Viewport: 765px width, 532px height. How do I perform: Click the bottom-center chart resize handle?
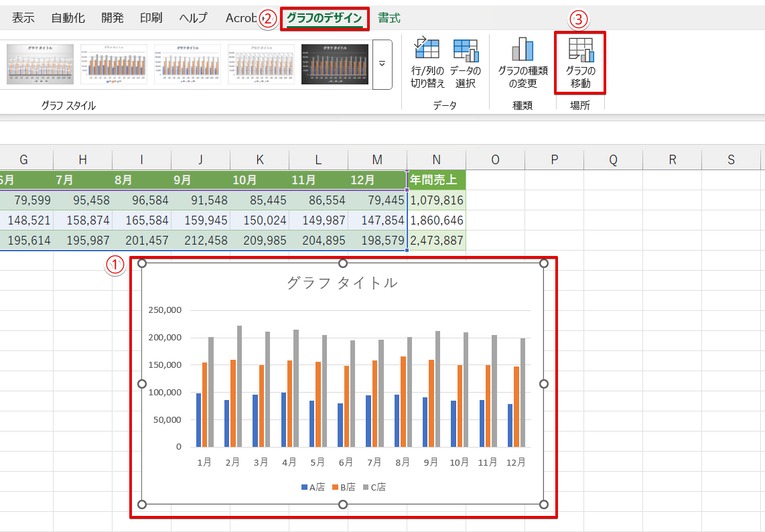(x=343, y=505)
